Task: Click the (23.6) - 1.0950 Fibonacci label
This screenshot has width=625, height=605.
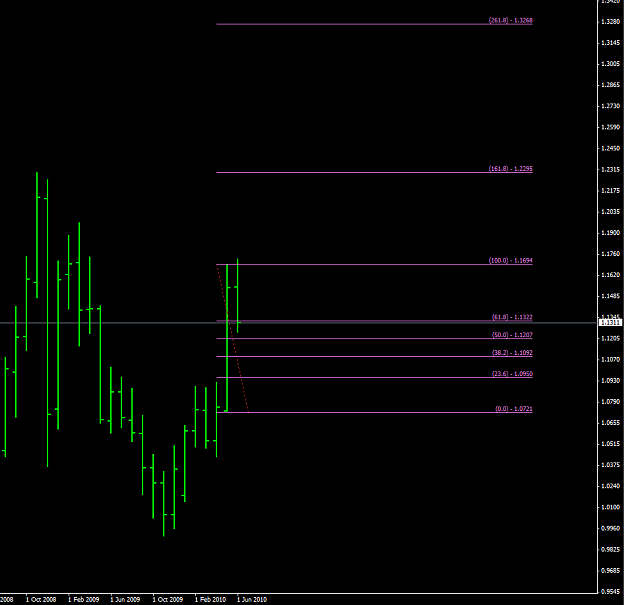Action: coord(512,374)
